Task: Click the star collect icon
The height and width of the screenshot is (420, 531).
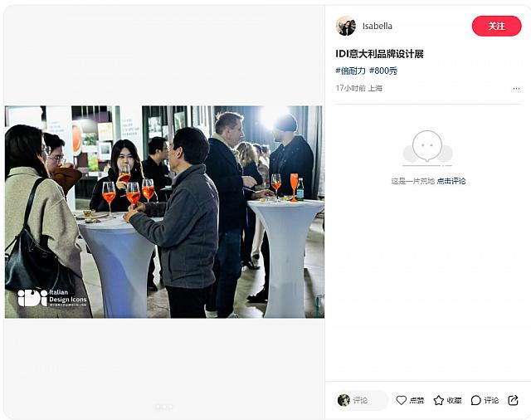Action: (x=439, y=400)
